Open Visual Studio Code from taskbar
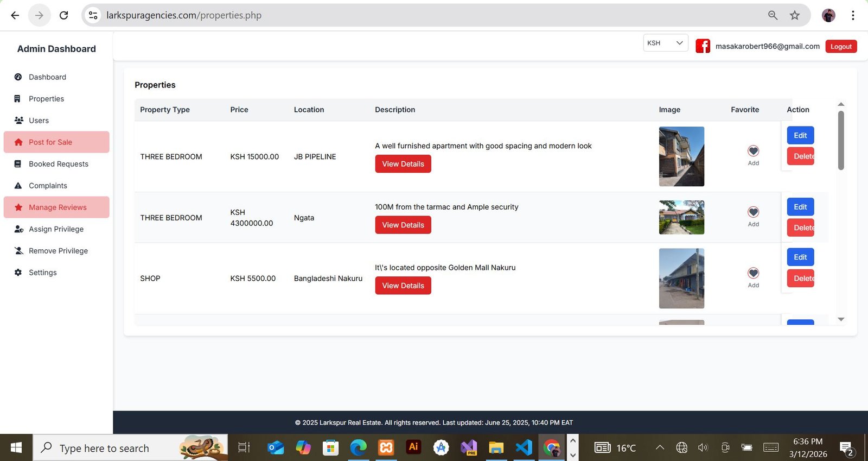Image resolution: width=868 pixels, height=461 pixels. point(524,447)
